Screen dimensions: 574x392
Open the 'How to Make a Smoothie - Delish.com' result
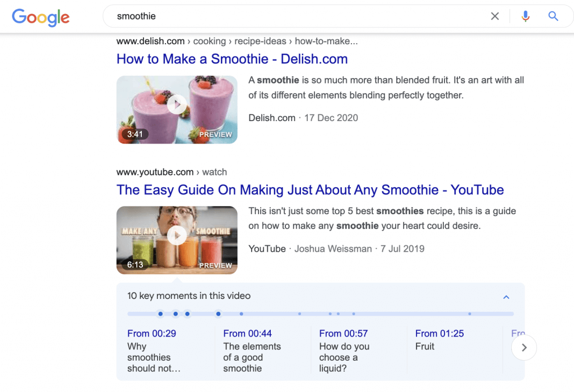(x=232, y=59)
